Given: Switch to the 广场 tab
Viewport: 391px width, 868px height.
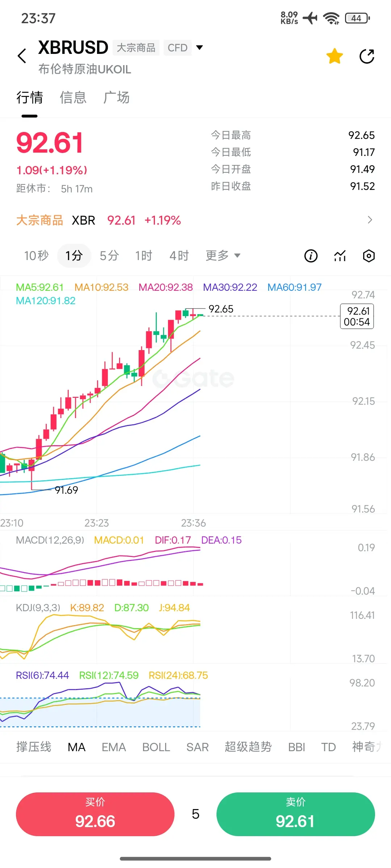Looking at the screenshot, I should 116,98.
